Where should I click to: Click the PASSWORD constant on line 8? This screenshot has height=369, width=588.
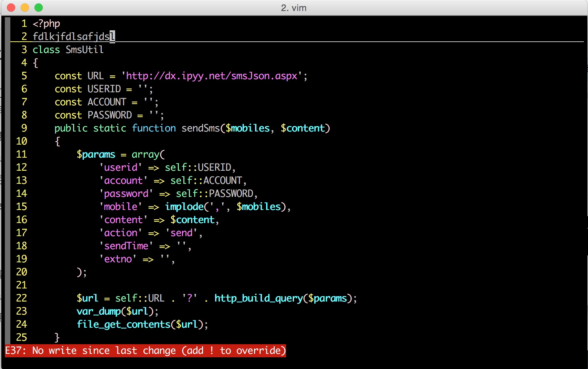pos(110,115)
